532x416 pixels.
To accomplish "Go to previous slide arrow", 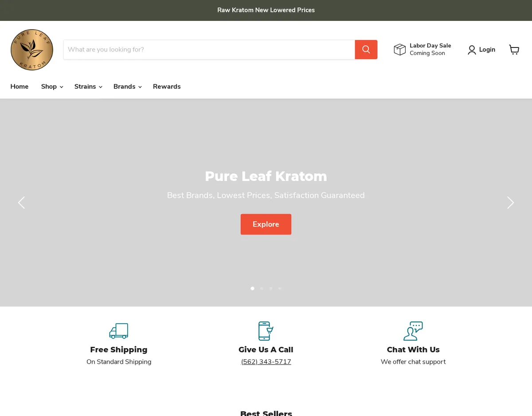I will click(x=21, y=203).
